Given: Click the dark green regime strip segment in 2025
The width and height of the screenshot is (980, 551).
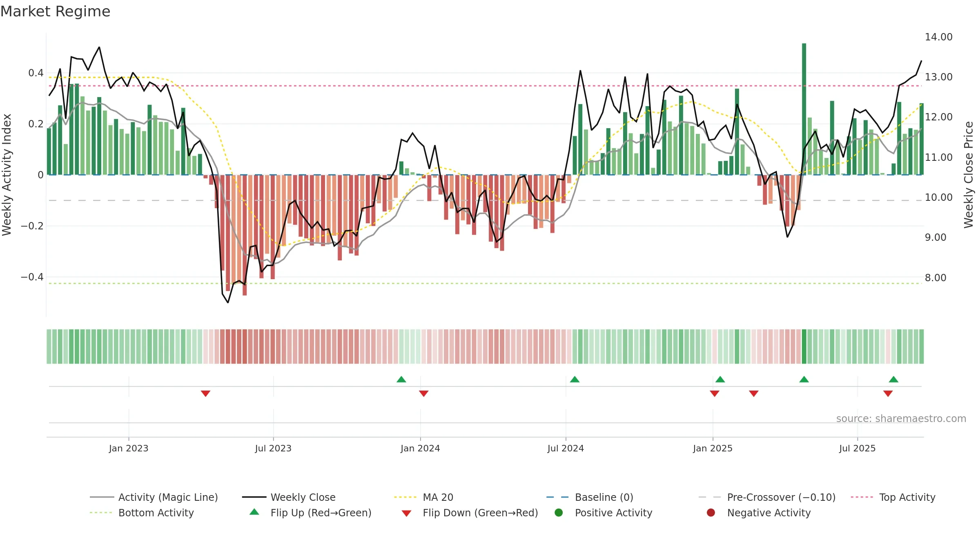Looking at the screenshot, I should [x=804, y=347].
